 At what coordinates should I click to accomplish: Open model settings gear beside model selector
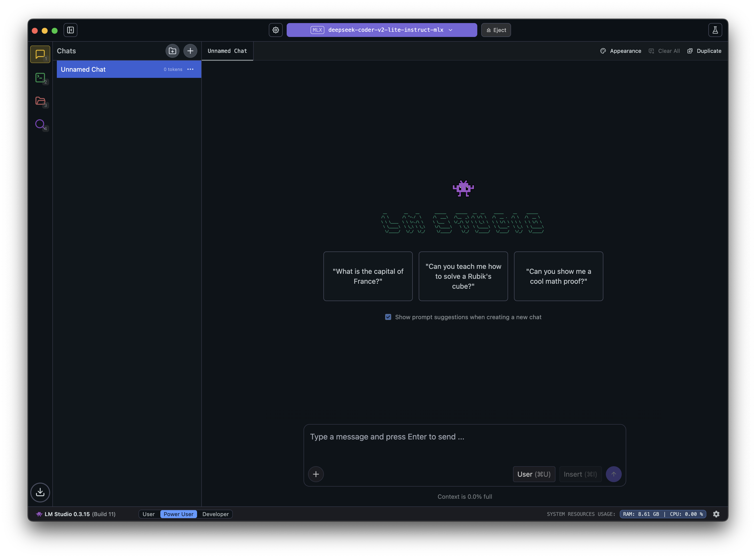[x=276, y=30]
